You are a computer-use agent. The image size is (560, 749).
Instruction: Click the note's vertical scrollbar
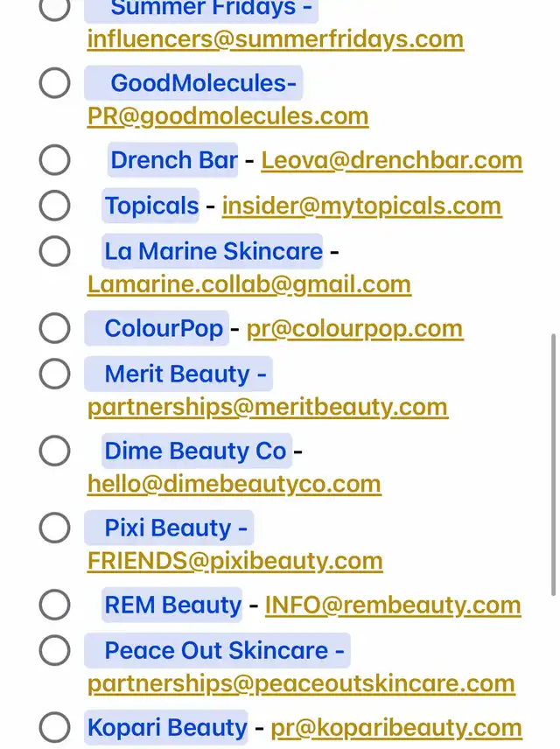tap(552, 464)
